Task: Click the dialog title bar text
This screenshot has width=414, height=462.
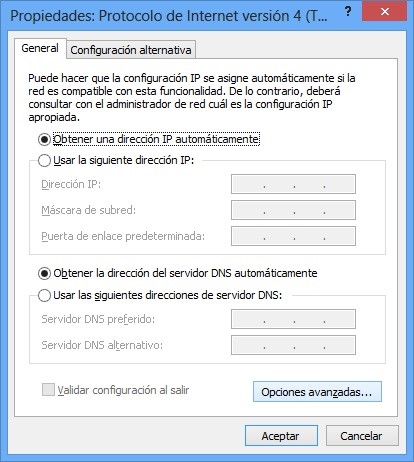Action: tap(169, 16)
